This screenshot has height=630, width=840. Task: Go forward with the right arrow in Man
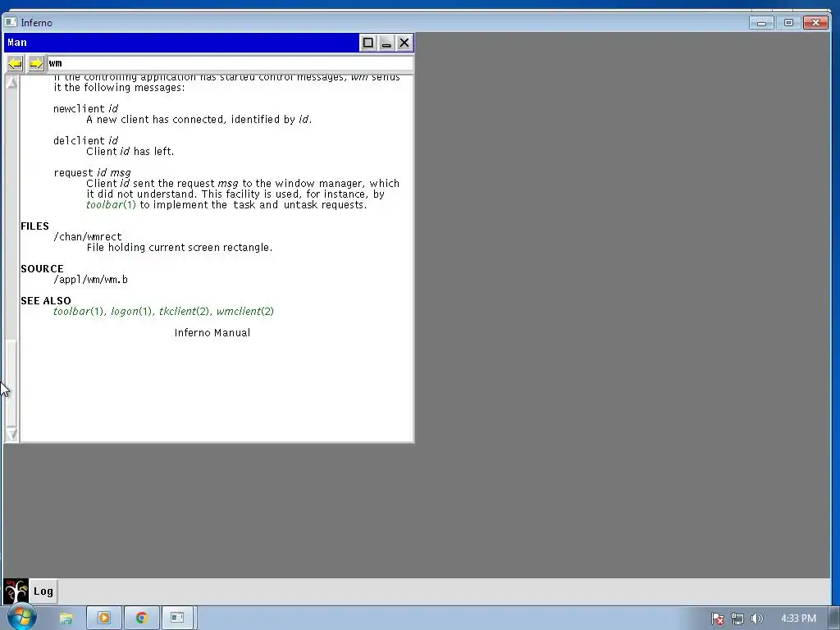coord(36,64)
